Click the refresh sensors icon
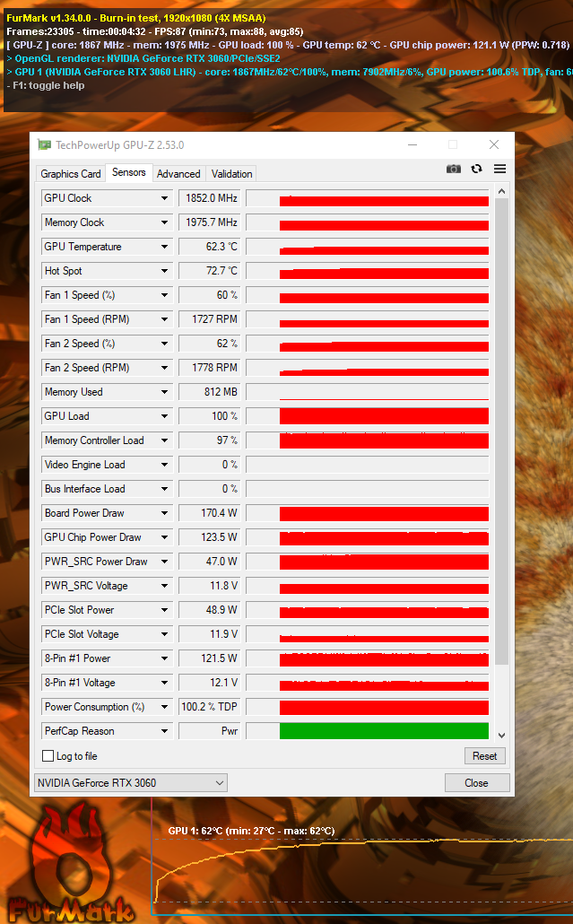The width and height of the screenshot is (573, 924). [476, 170]
